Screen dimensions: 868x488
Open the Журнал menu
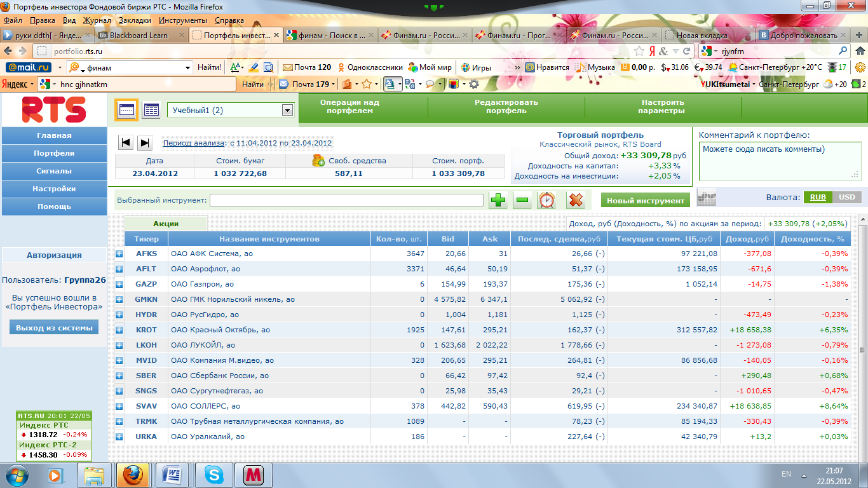pyautogui.click(x=97, y=20)
